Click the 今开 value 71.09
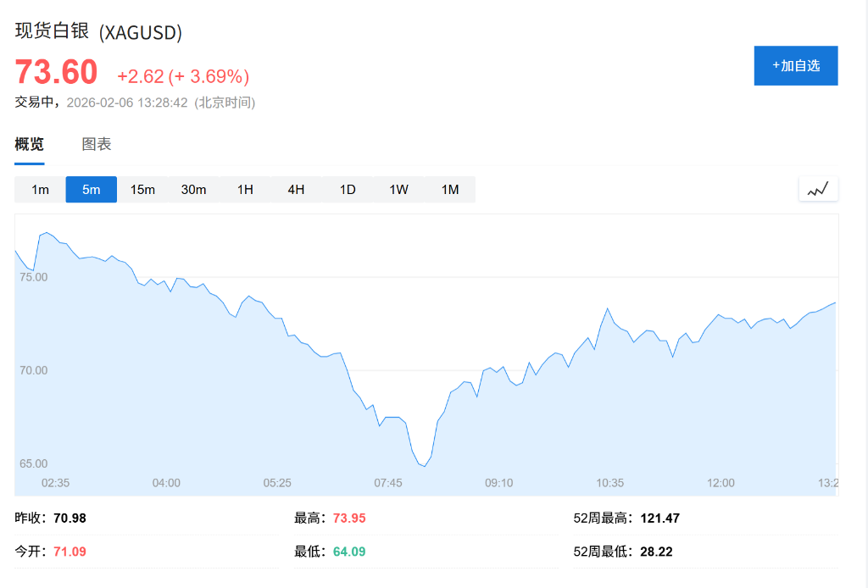 pyautogui.click(x=69, y=552)
